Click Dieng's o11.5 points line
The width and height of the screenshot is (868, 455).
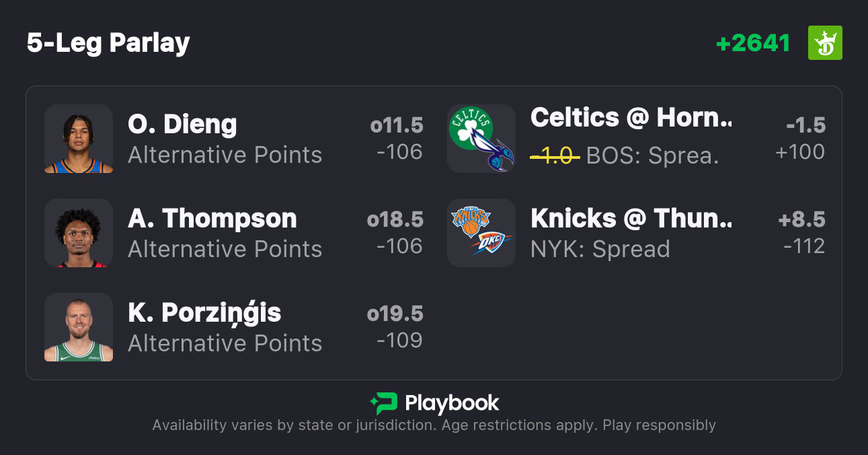397,125
